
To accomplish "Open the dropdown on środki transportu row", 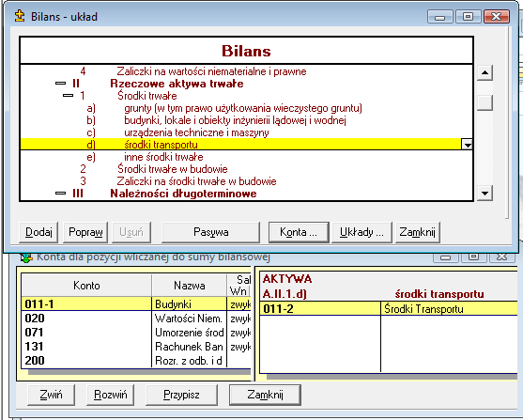I will pyautogui.click(x=467, y=145).
